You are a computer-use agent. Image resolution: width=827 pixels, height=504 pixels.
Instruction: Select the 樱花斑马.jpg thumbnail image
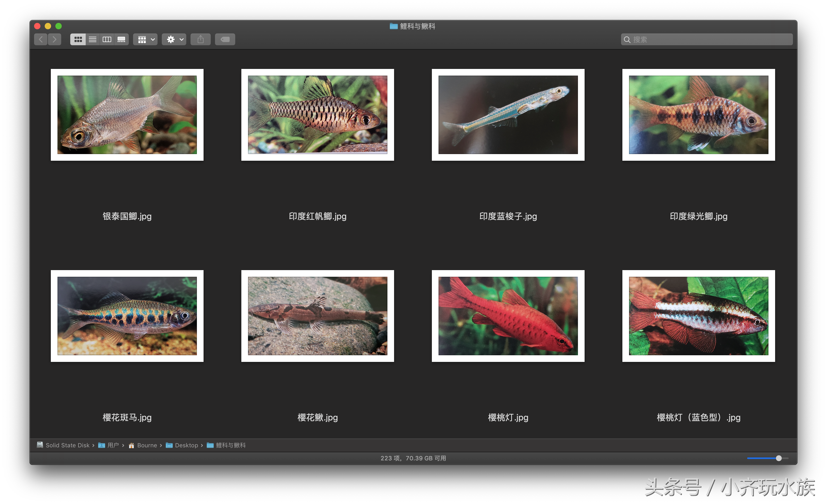coord(127,316)
